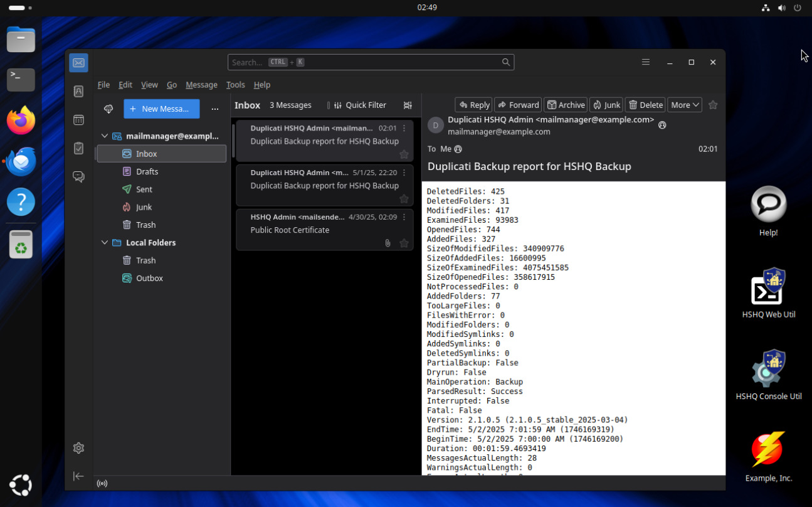
Task: Open the Chat space icon
Action: tap(78, 177)
